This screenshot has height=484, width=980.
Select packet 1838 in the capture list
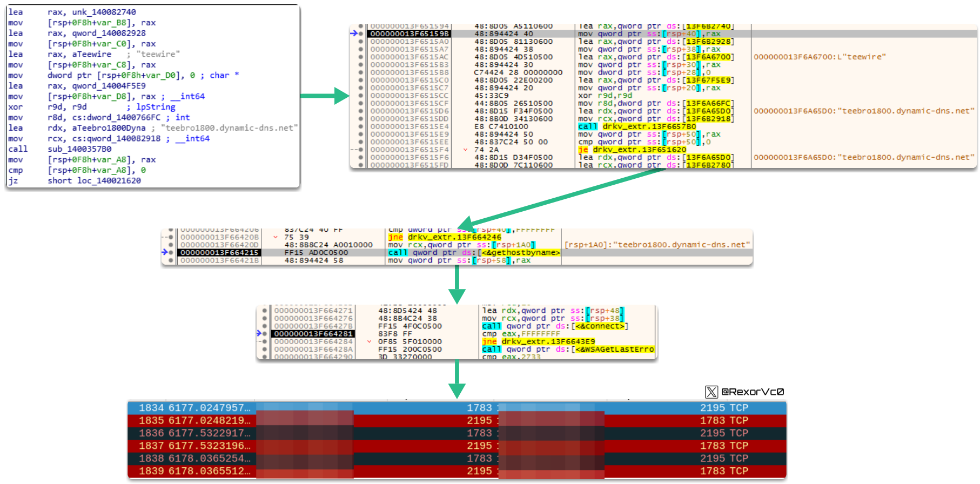point(457,459)
